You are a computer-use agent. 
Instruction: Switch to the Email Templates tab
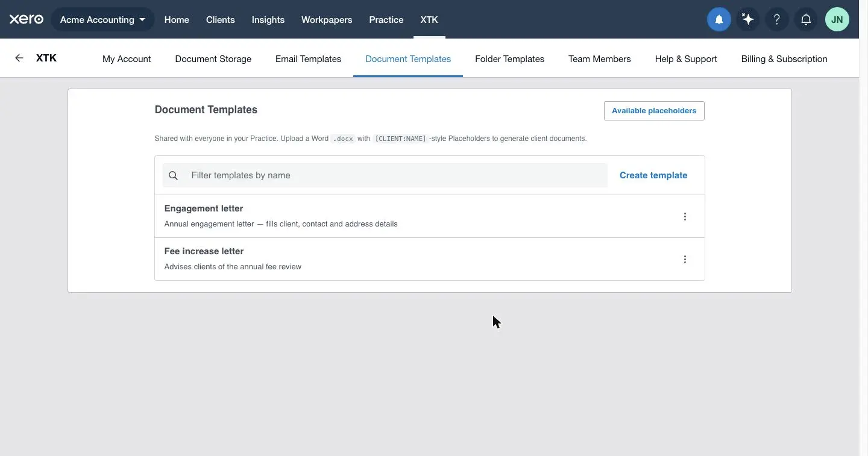click(x=308, y=59)
